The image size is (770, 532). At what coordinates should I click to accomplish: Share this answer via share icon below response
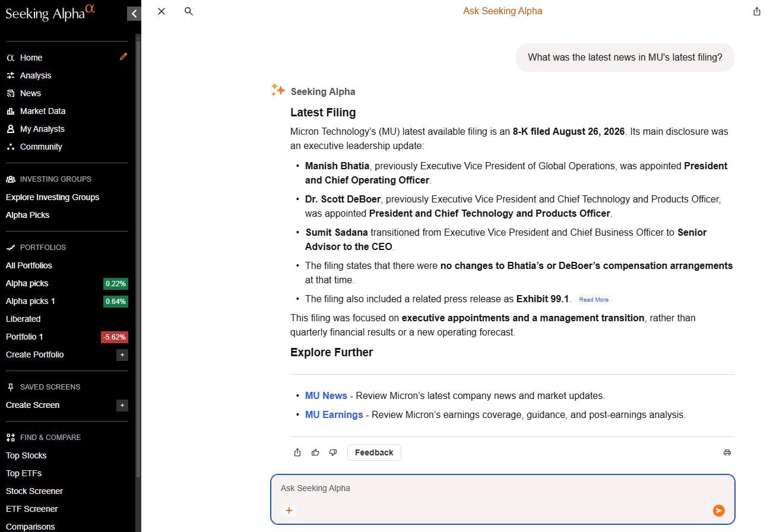[x=297, y=452]
